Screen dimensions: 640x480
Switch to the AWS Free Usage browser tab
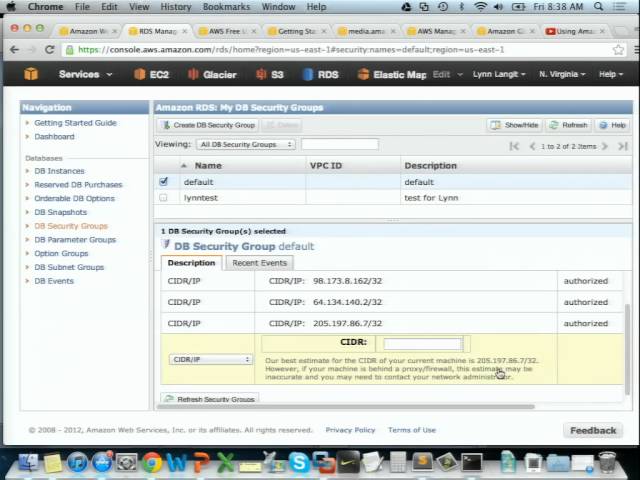227,31
